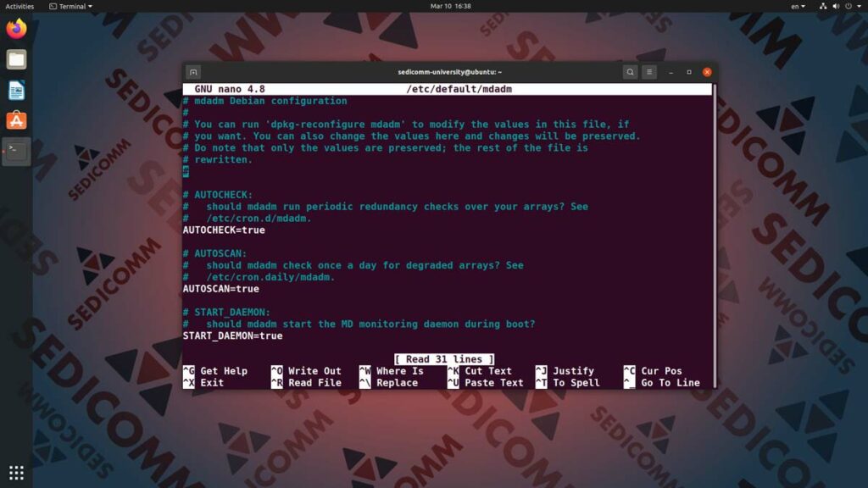Open network status icon in top bar
The height and width of the screenshot is (488, 868).
823,6
